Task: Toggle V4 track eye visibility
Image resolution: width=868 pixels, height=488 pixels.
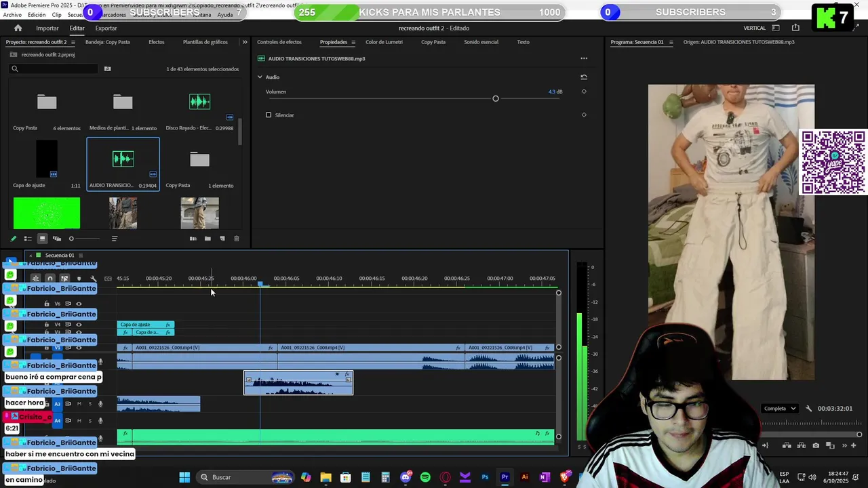Action: point(79,325)
